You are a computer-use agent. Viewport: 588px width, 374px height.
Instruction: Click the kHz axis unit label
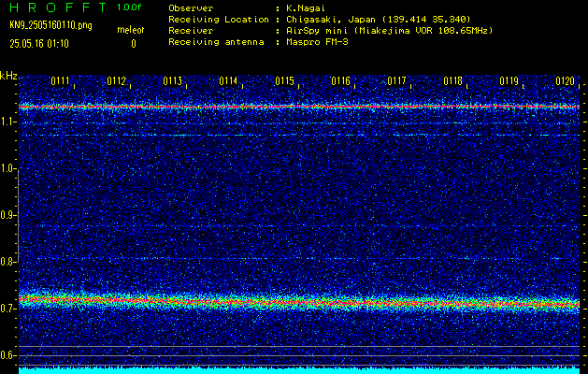point(8,76)
